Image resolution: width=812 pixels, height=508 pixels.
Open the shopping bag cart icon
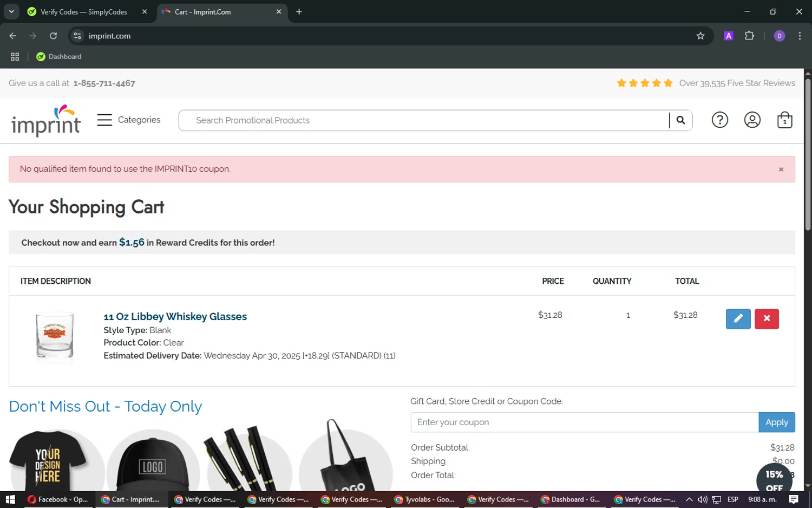click(784, 120)
